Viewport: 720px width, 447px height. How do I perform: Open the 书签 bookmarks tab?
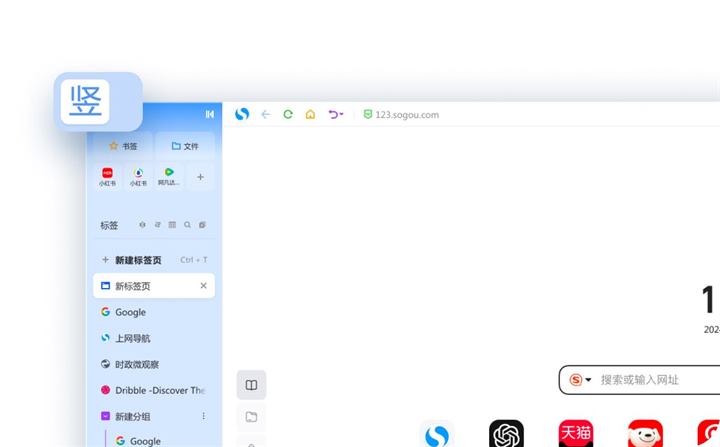tap(123, 146)
